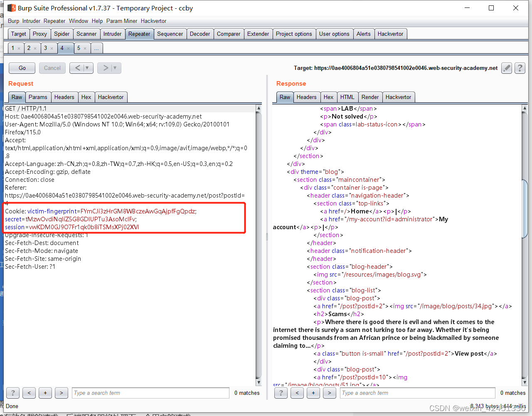The width and height of the screenshot is (532, 416).
Task: Show request Headers view
Action: [x=64, y=97]
